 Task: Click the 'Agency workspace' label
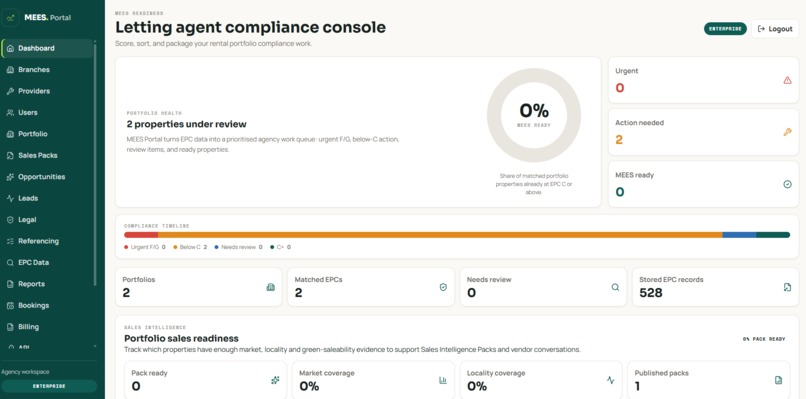click(26, 372)
